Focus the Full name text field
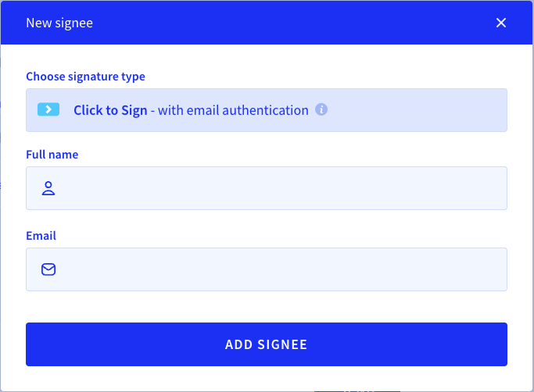 pyautogui.click(x=267, y=188)
